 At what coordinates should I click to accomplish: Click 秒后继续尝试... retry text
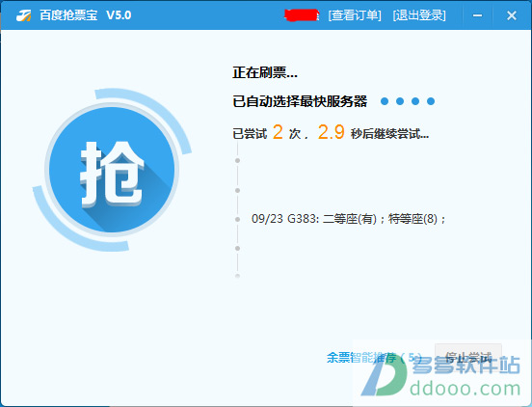389,134
